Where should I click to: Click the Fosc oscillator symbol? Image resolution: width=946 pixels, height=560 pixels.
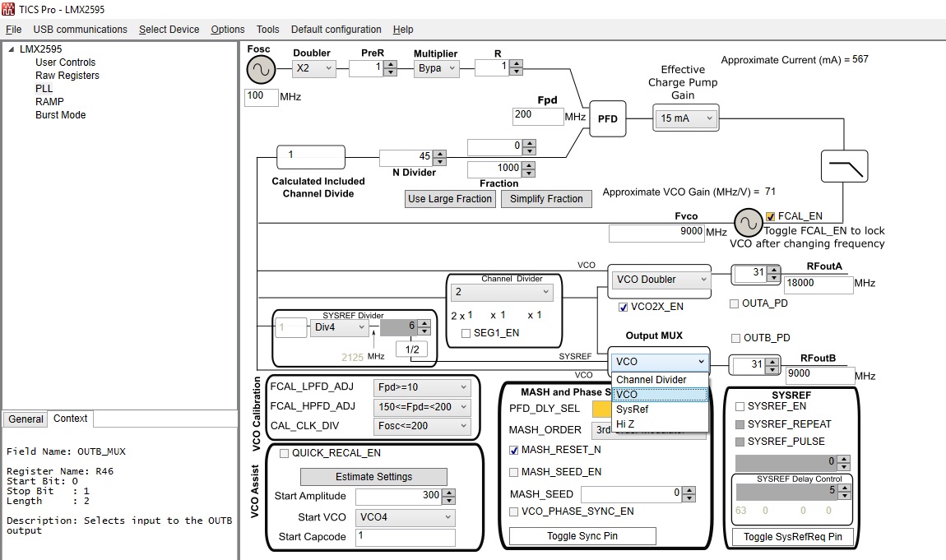point(261,70)
